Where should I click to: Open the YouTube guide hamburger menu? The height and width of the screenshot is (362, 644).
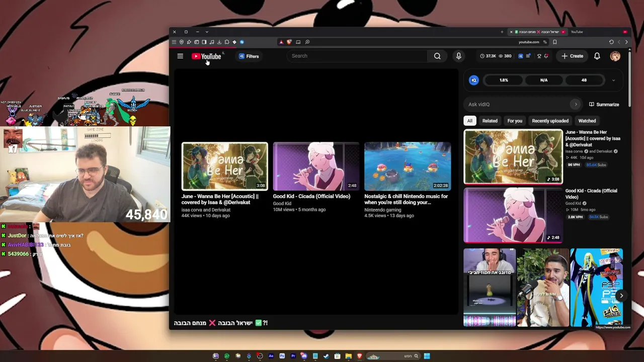point(180,56)
